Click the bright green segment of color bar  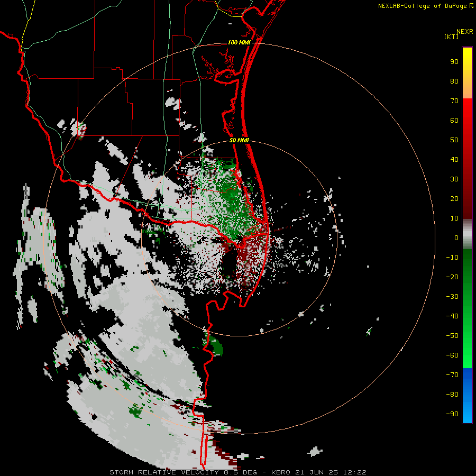[x=467, y=308]
